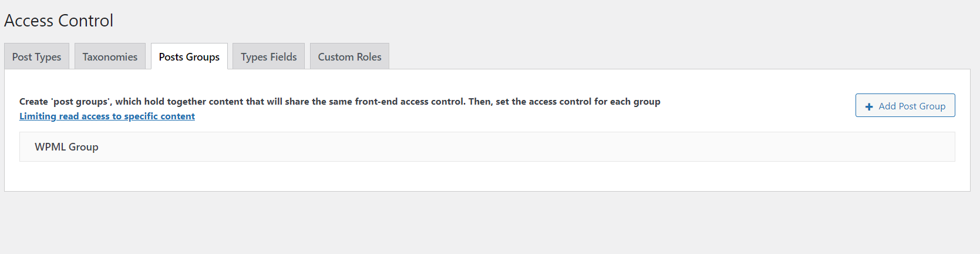
Task: Click the post groups description text
Action: (x=339, y=102)
